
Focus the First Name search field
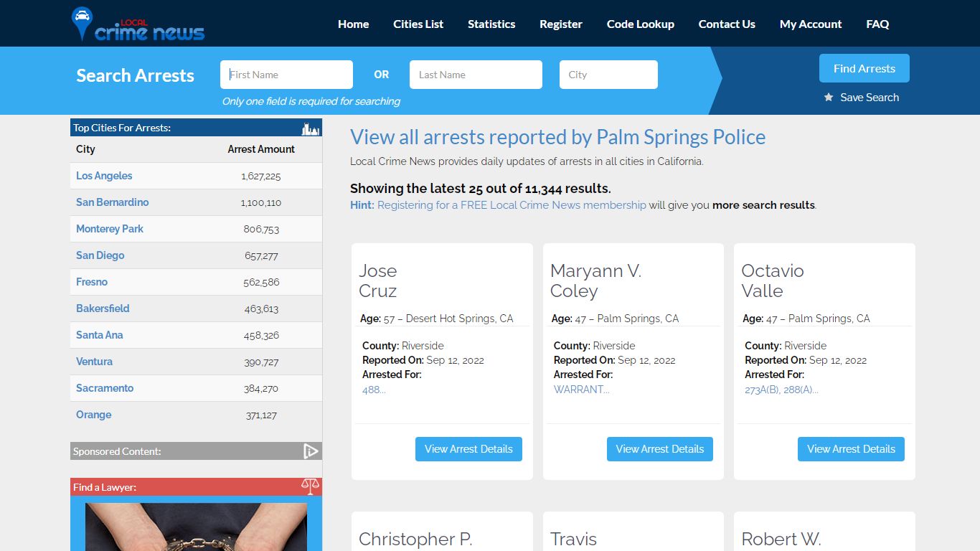coord(286,75)
